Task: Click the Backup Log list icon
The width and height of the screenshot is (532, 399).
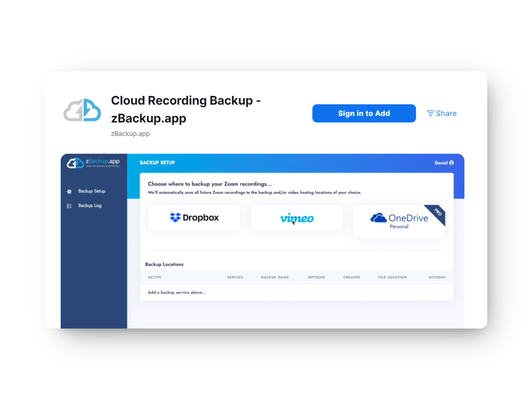Action: 69,206
